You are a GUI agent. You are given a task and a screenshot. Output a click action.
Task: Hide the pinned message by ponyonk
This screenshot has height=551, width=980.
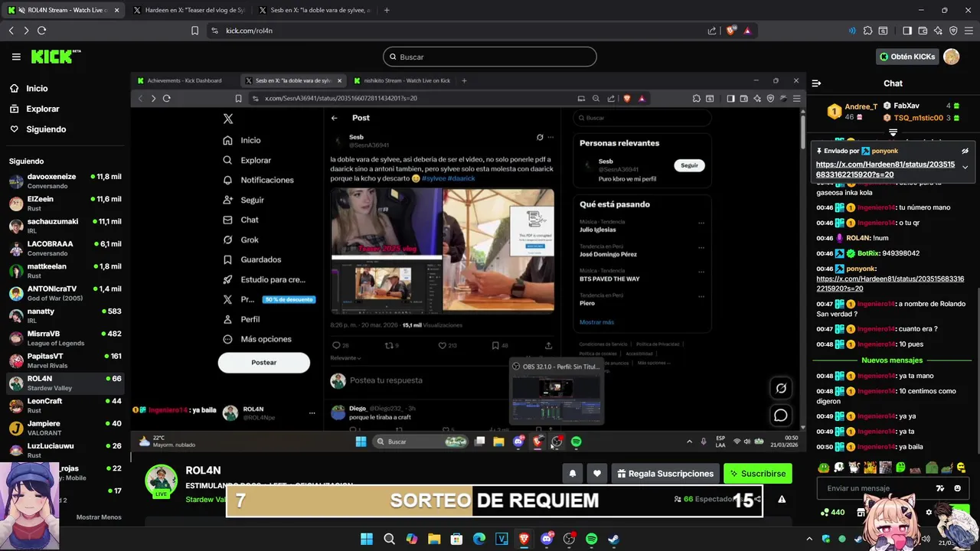(965, 151)
